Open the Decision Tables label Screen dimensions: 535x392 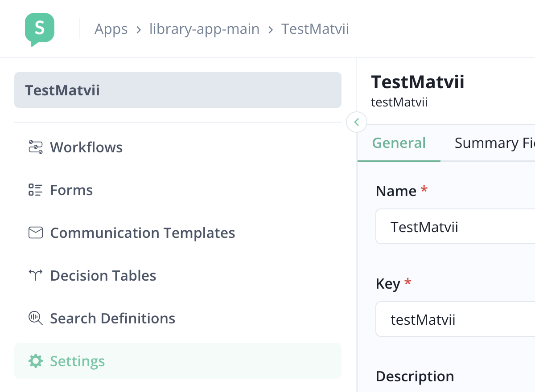coord(103,275)
